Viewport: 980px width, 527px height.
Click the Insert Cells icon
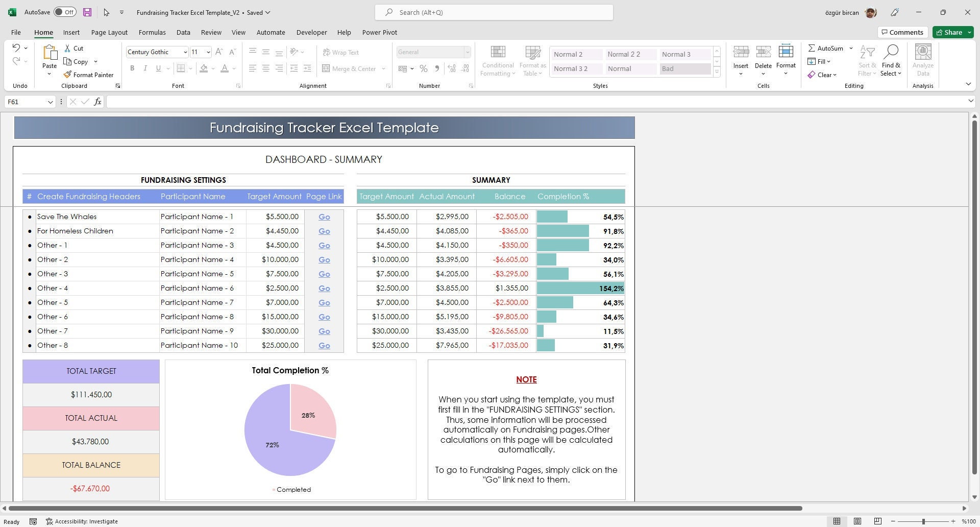click(741, 57)
